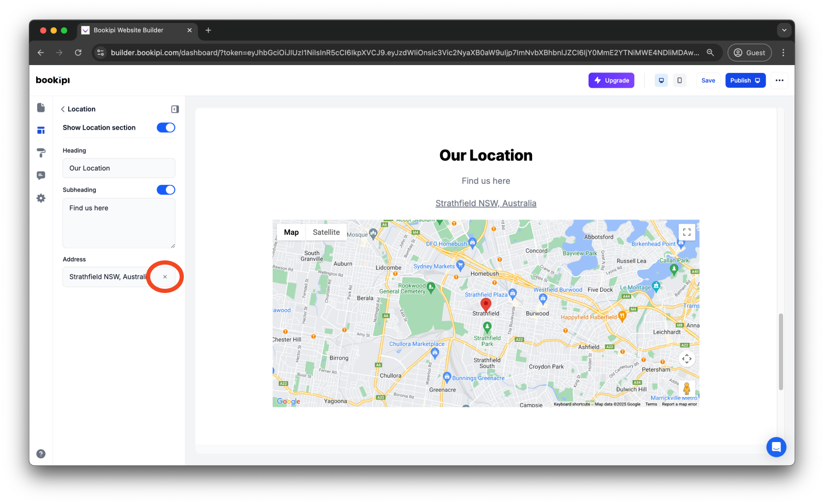Click the DFO Homebush shopping marker
This screenshot has width=824, height=504.
pos(472,243)
